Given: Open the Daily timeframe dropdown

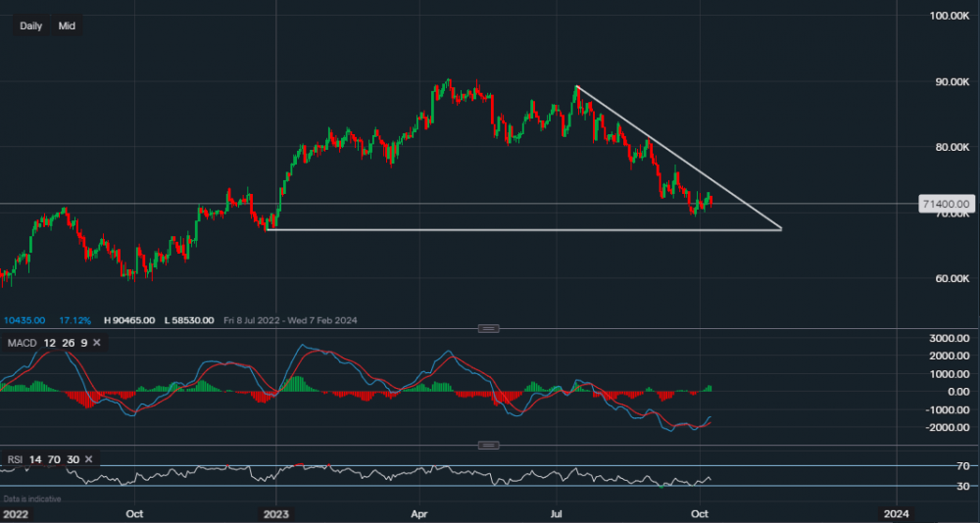Looking at the screenshot, I should [31, 25].
